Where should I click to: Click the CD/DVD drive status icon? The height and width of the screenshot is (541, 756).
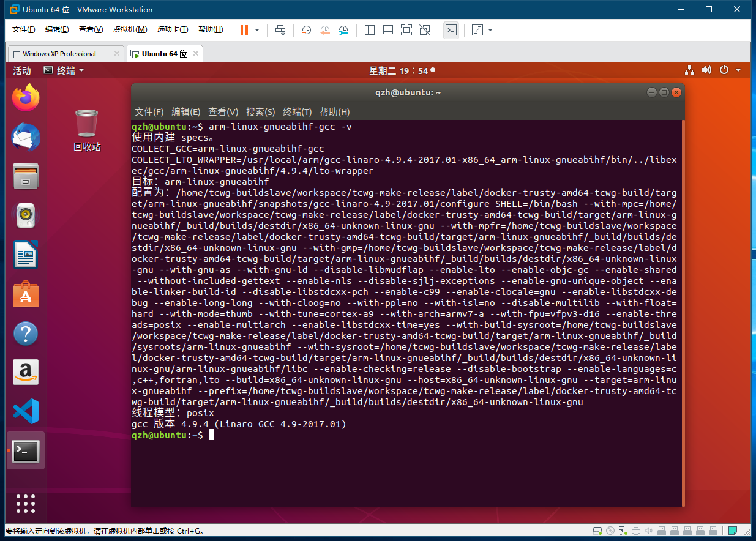tap(610, 531)
